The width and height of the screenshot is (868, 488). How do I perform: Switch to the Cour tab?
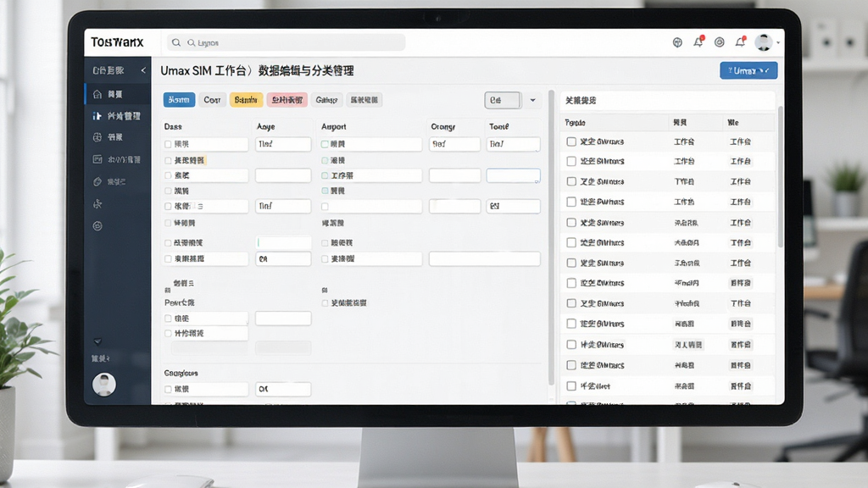(212, 100)
